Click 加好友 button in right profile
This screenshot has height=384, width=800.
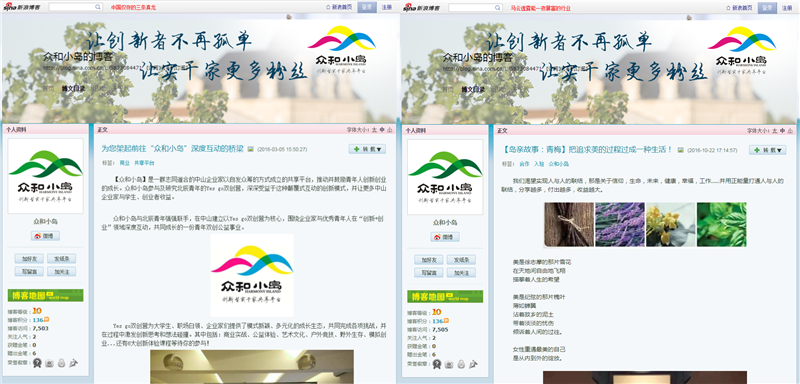point(429,260)
